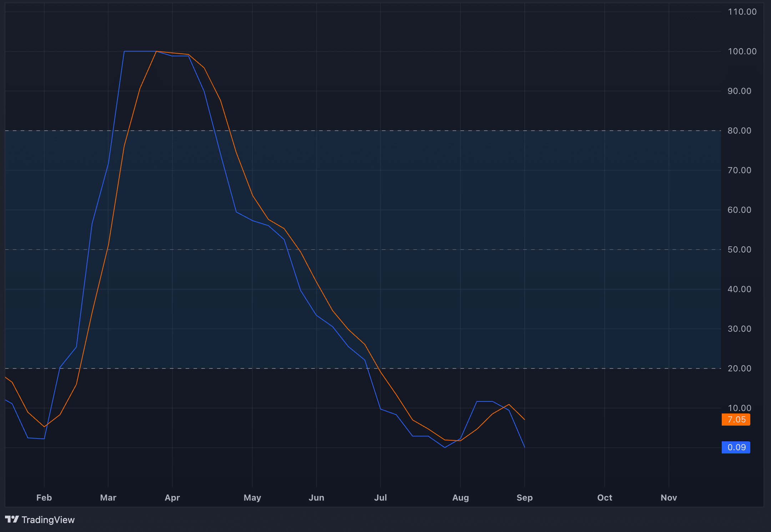Click the Sep label on time axis
The image size is (771, 532).
click(525, 498)
